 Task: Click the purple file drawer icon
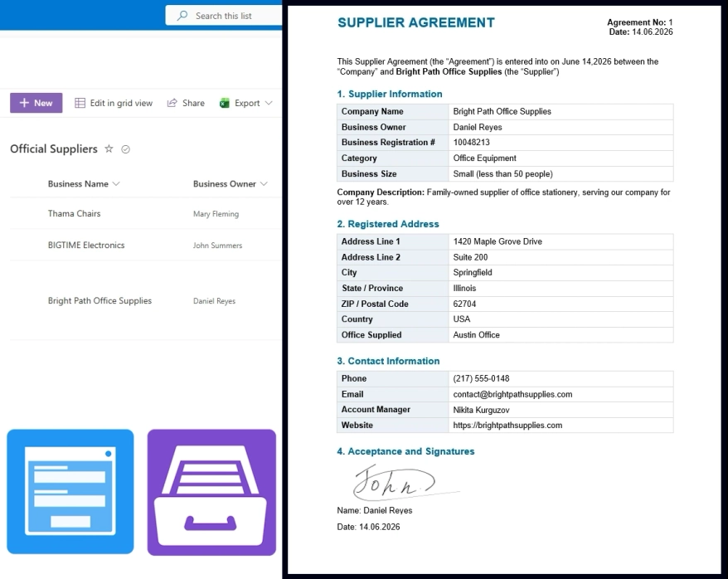pyautogui.click(x=211, y=492)
